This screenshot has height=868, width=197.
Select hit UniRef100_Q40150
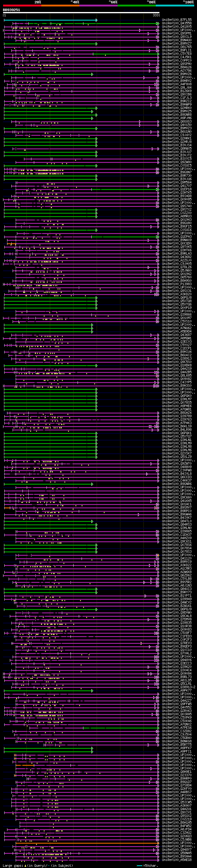click(x=177, y=125)
